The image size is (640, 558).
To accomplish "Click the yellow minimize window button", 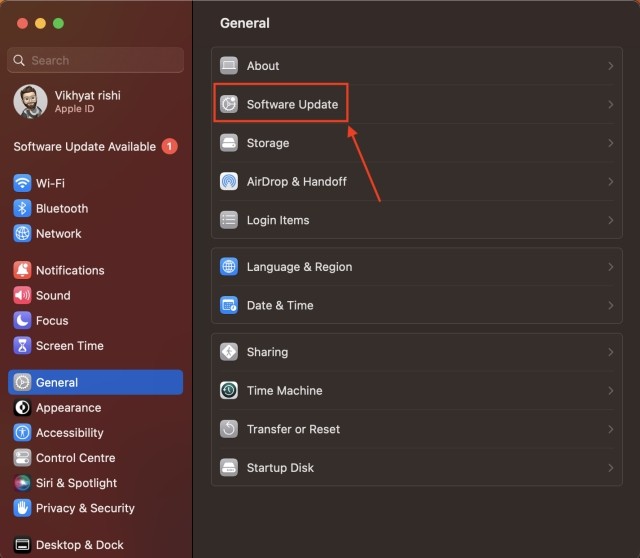I will coord(40,23).
